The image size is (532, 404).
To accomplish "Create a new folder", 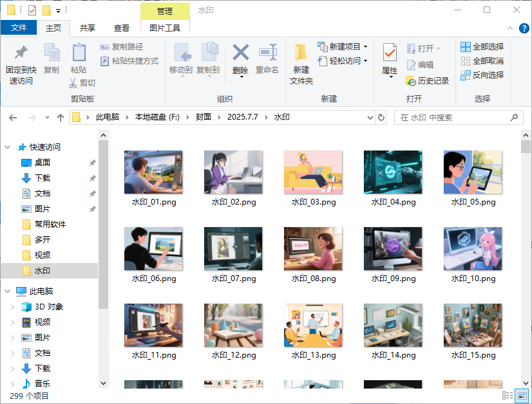I will [x=301, y=66].
